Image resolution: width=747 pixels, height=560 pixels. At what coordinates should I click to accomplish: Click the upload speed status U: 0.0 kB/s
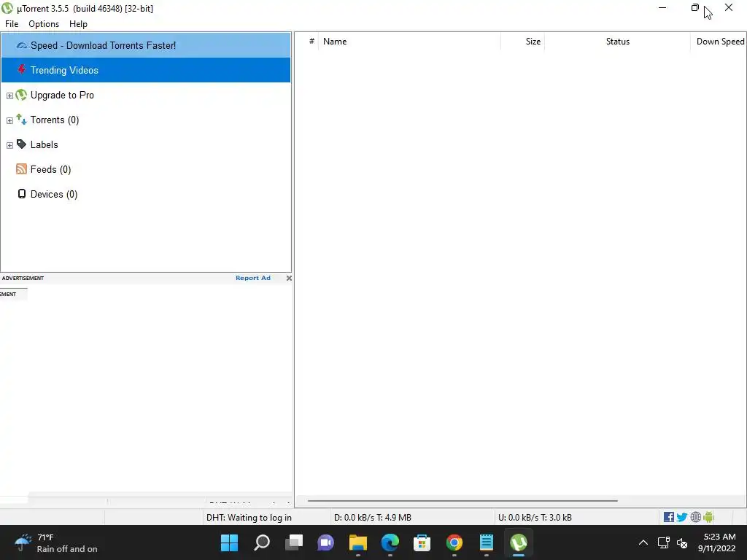pos(535,518)
